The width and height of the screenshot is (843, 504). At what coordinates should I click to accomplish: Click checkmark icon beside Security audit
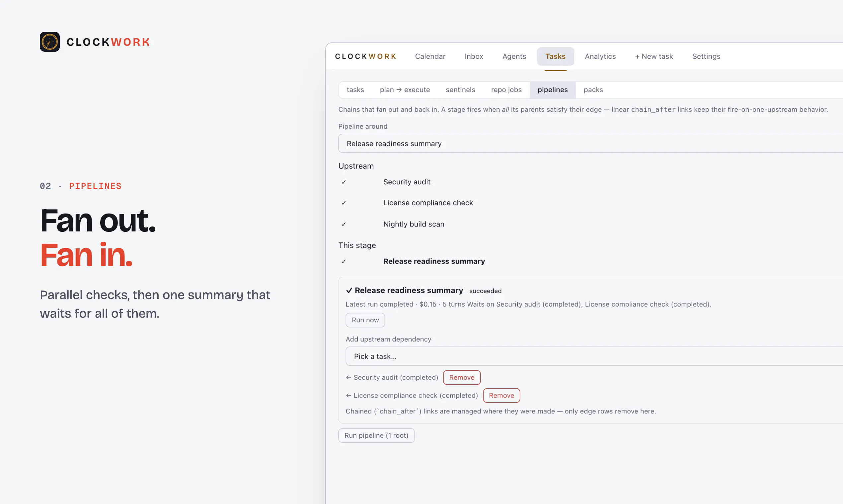pos(344,182)
